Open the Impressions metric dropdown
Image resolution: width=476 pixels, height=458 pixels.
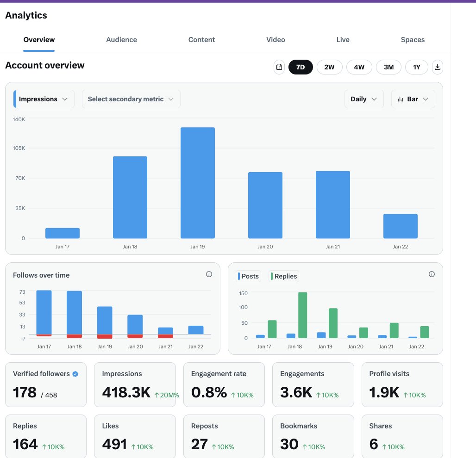[x=43, y=99]
